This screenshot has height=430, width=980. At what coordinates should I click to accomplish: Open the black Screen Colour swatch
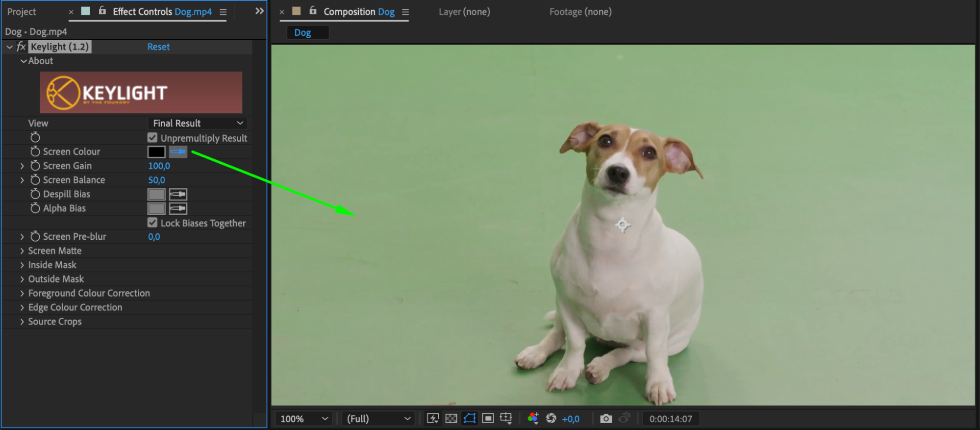(156, 152)
